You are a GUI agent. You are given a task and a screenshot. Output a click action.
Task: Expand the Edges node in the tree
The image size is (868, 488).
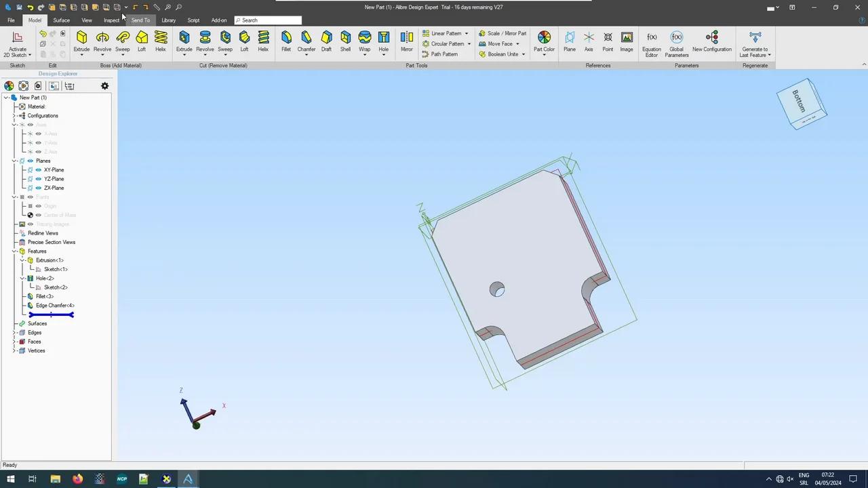[x=14, y=333]
